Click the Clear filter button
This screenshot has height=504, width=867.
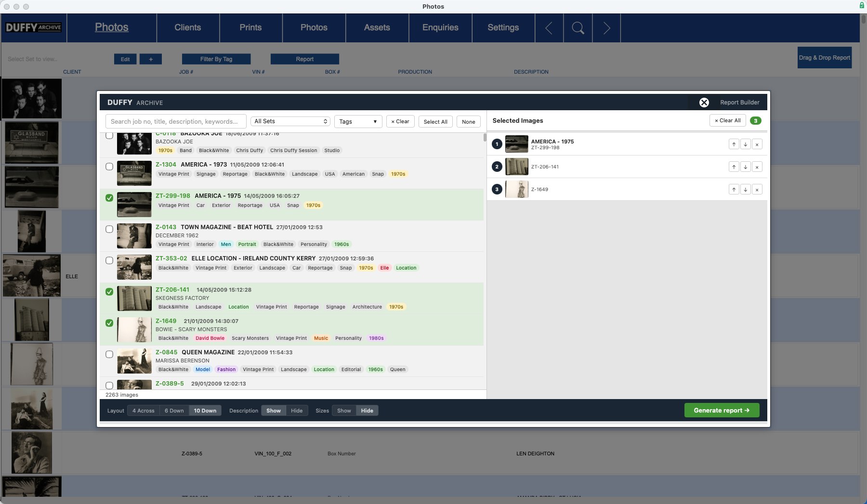coord(400,122)
